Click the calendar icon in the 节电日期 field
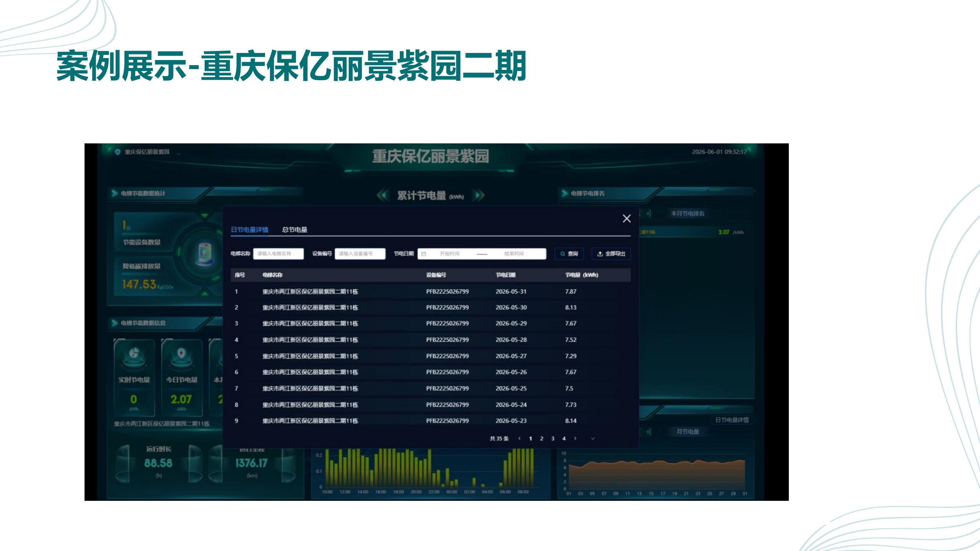The width and height of the screenshot is (980, 551). [424, 254]
